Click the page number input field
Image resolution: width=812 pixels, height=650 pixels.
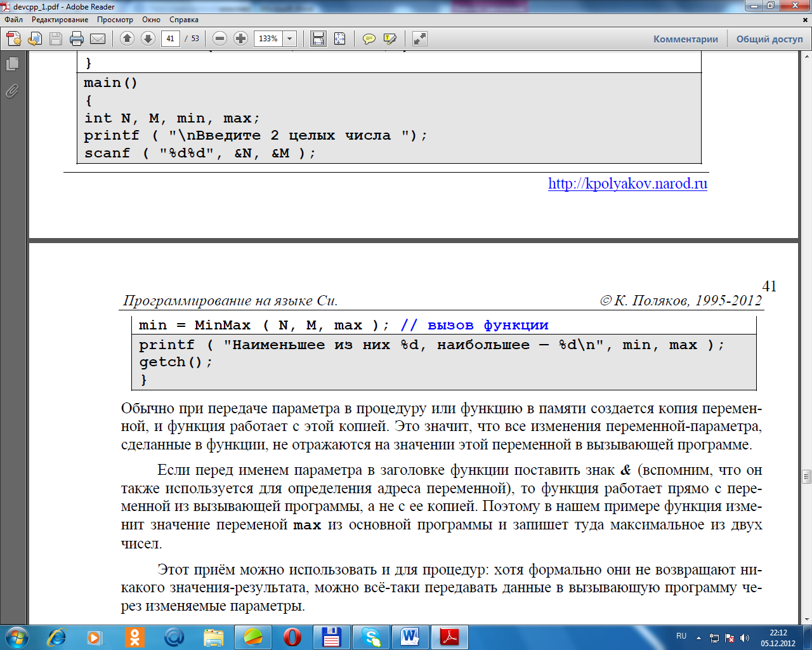pos(170,39)
